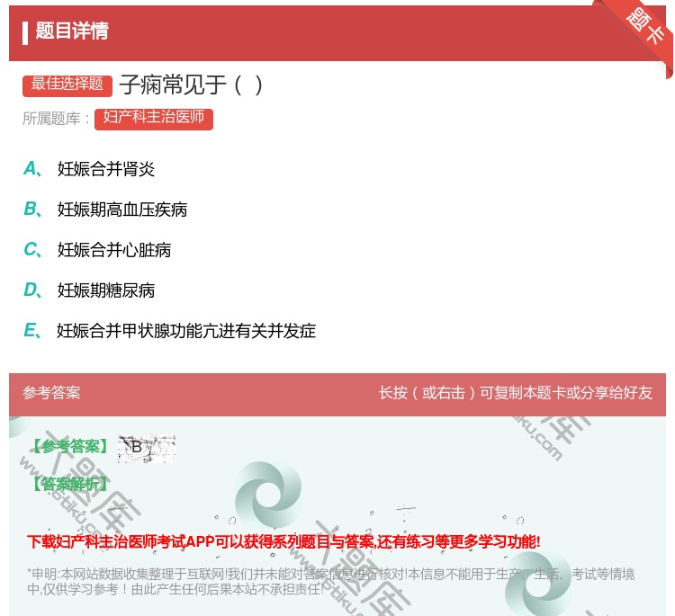Click the letter A option marker
Image resolution: width=675 pixels, height=616 pixels.
(32, 169)
